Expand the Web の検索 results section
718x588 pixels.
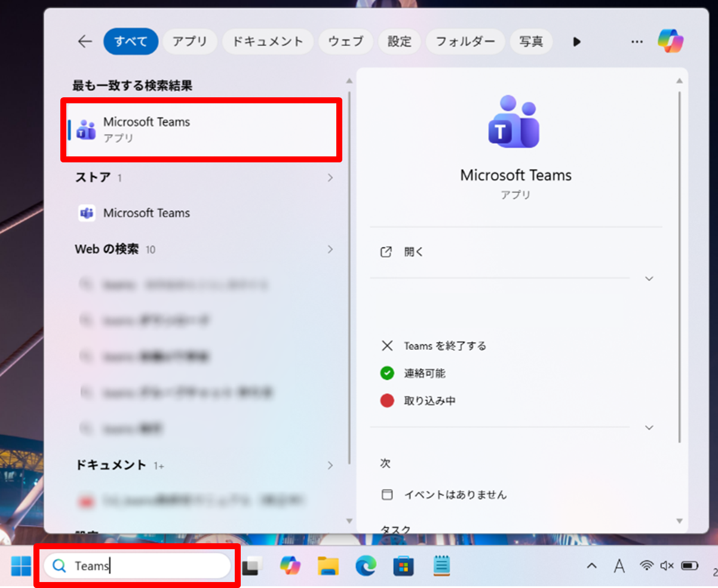click(330, 250)
